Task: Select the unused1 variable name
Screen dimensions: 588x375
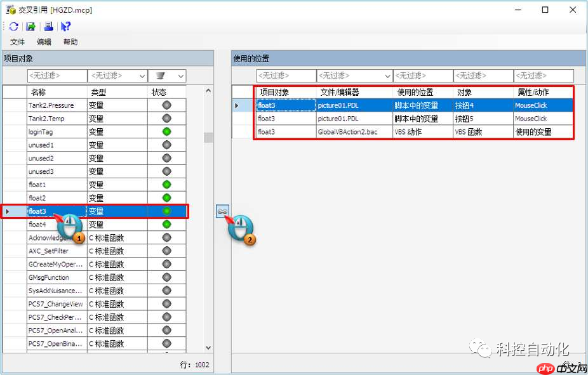Action: (41, 145)
